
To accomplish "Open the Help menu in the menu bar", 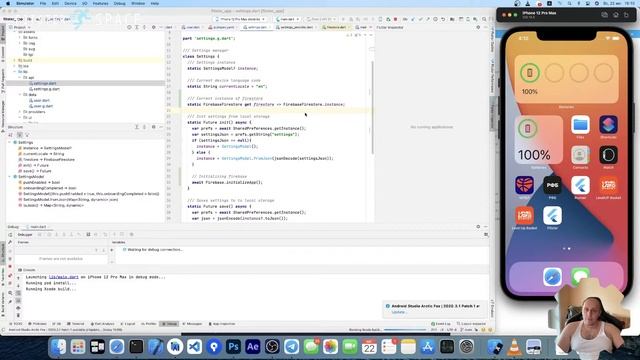I will [x=155, y=3].
